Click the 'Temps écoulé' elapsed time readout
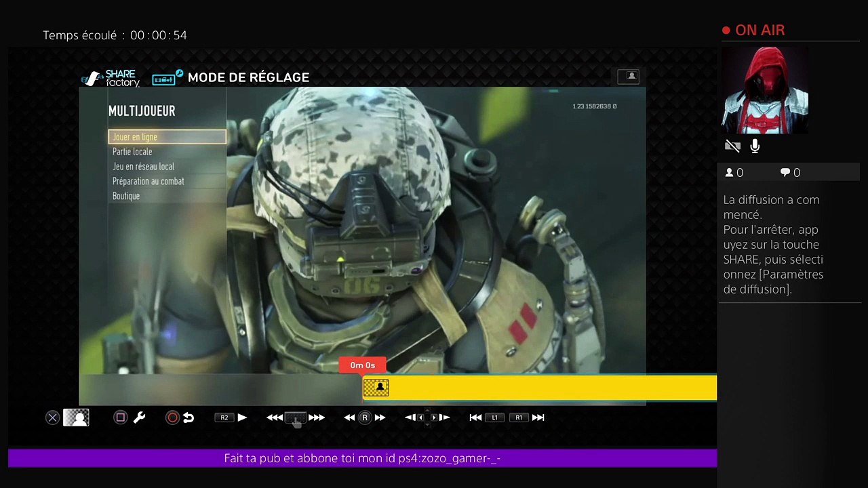The image size is (868, 488). click(115, 35)
